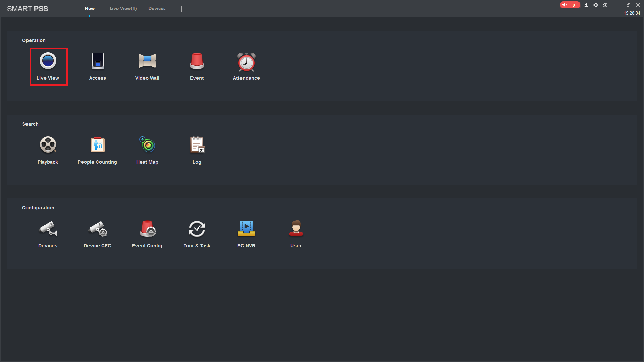Click the red alarm sound indicator
Image resolution: width=644 pixels, height=362 pixels.
570,5
